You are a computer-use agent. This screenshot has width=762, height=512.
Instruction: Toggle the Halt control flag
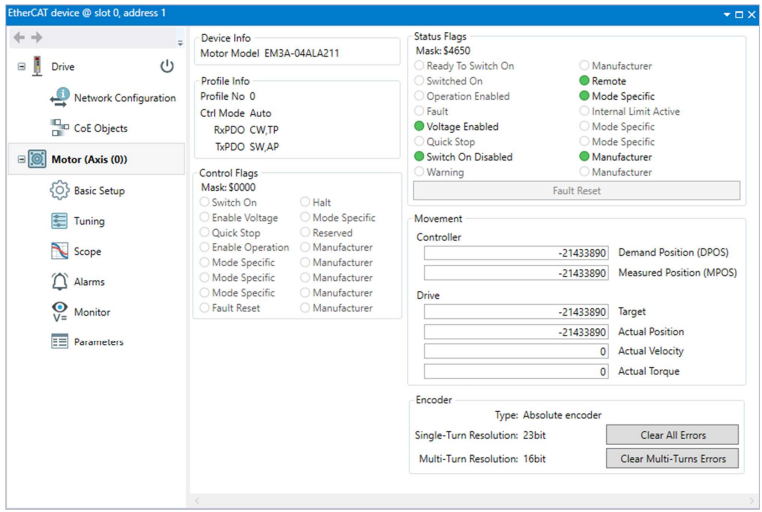coord(305,202)
